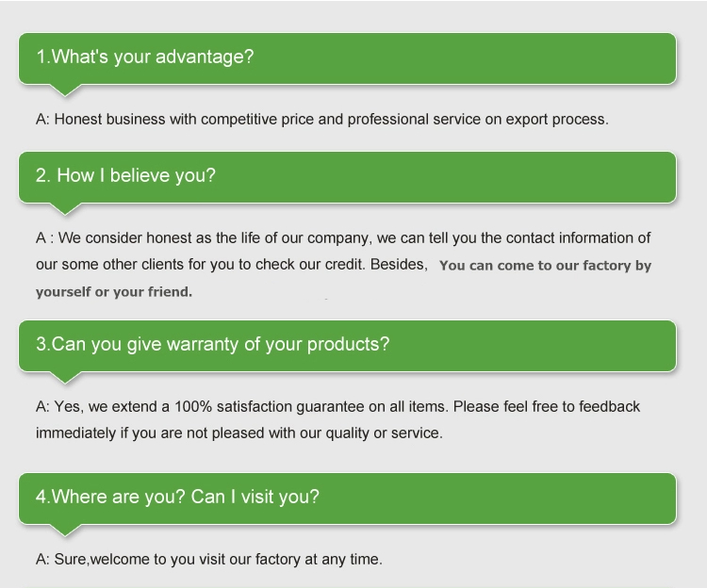This screenshot has height=588, width=707.
Task: Click the answer line about honest business and competitive price
Action: click(x=322, y=120)
